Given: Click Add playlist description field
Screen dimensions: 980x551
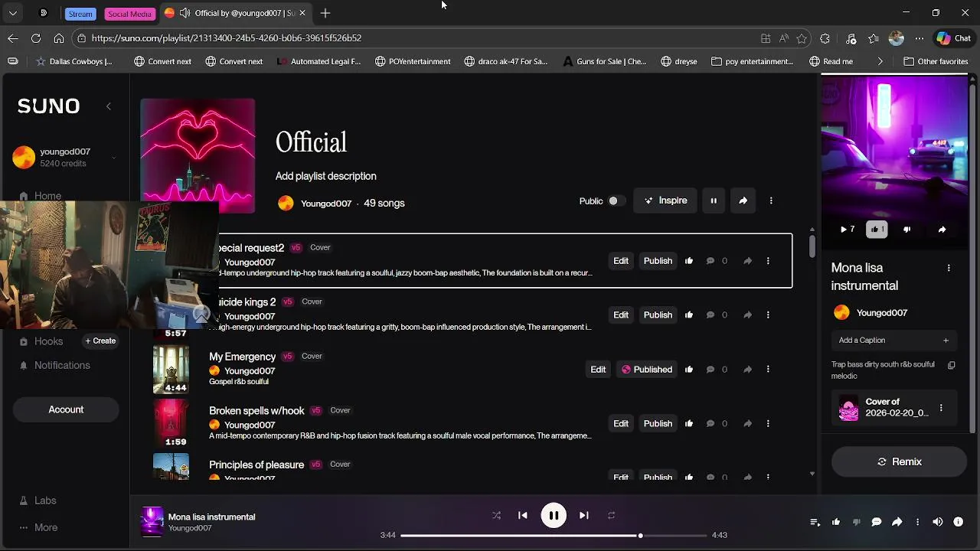Looking at the screenshot, I should [x=326, y=176].
